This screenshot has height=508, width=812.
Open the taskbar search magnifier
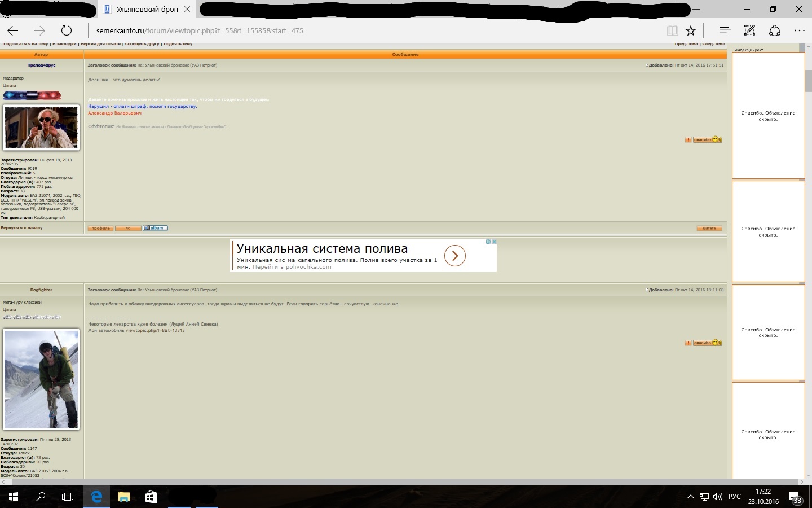(41, 497)
